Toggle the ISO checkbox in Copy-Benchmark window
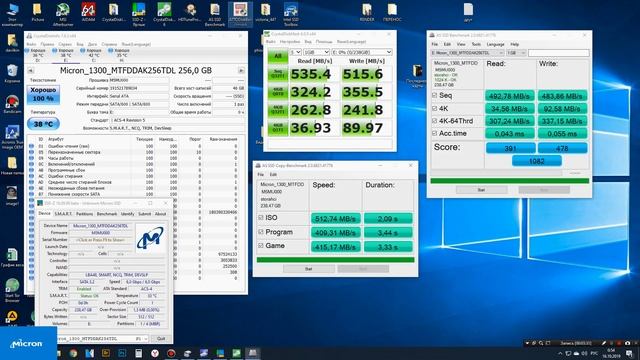The width and height of the screenshot is (640, 360). [261, 218]
